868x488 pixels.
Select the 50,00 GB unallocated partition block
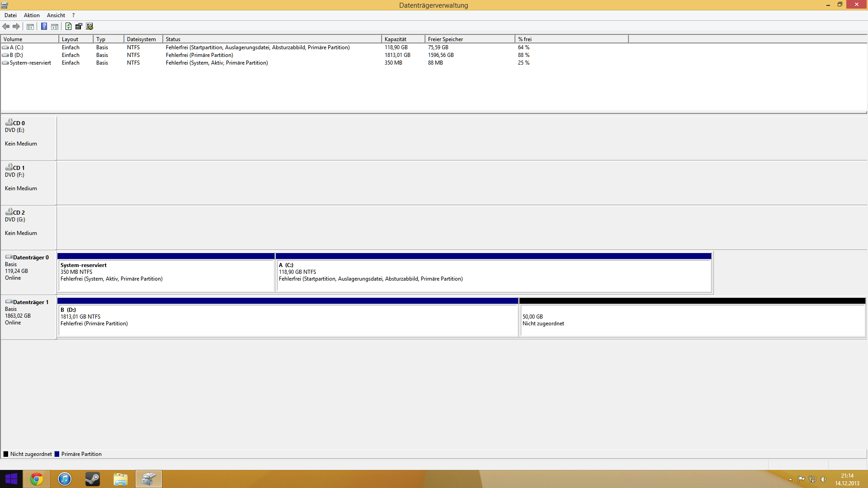[x=692, y=320]
